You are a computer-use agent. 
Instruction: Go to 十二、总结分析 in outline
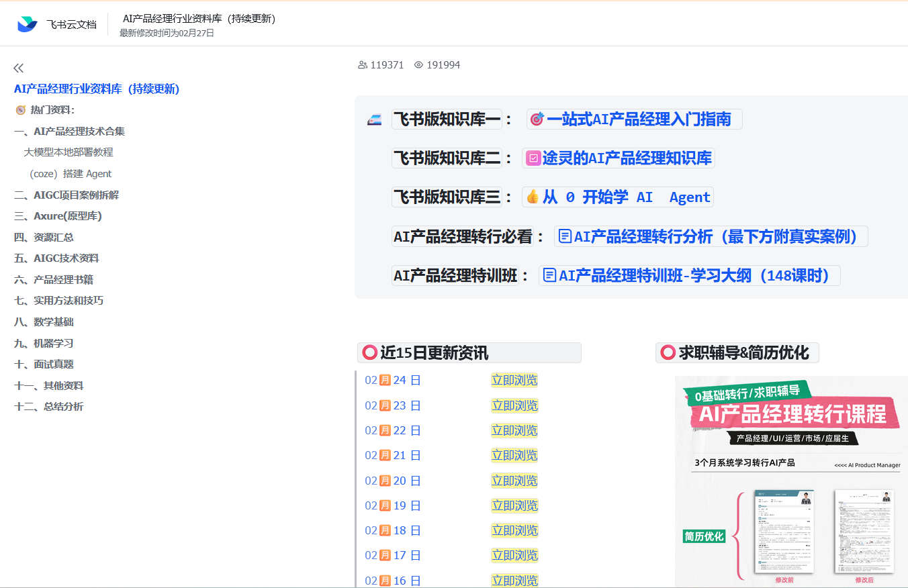(48, 406)
